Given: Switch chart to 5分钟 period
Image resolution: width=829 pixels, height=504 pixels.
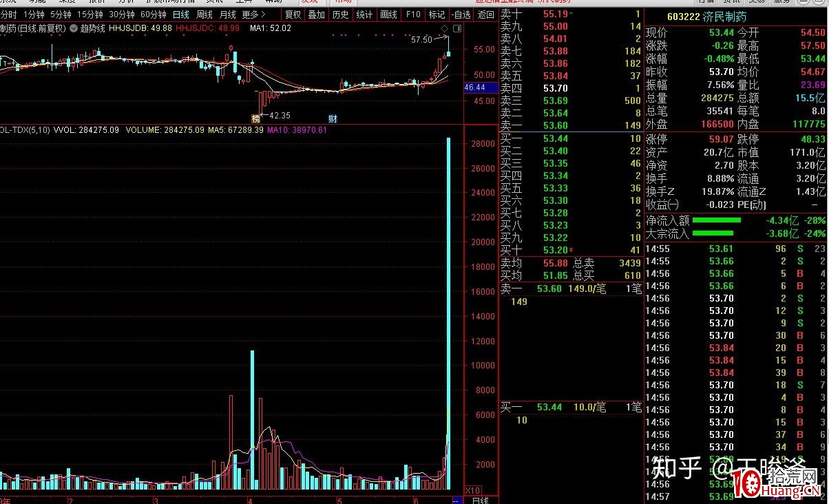Looking at the screenshot, I should (61, 14).
